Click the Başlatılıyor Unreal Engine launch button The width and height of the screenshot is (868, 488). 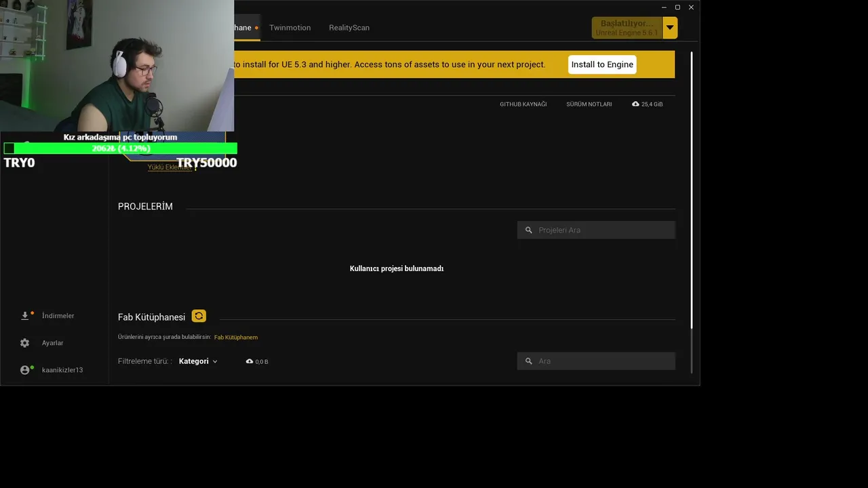[x=627, y=28]
